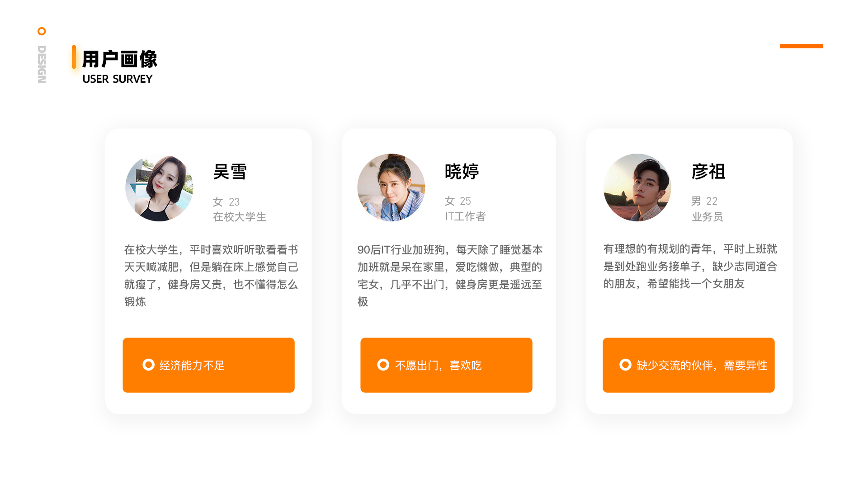The width and height of the screenshot is (868, 488).
Task: Select the 在校大学生 occupation label
Action: click(x=240, y=217)
